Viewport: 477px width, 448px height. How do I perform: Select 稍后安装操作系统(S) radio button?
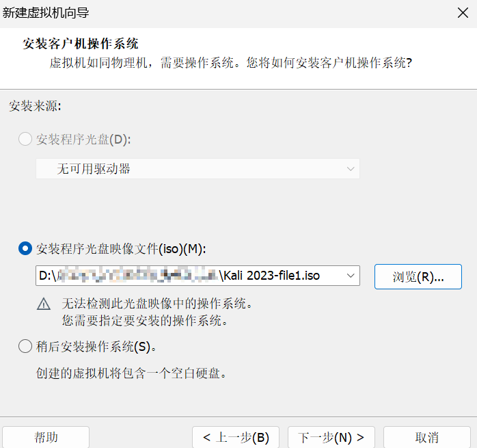pos(25,347)
